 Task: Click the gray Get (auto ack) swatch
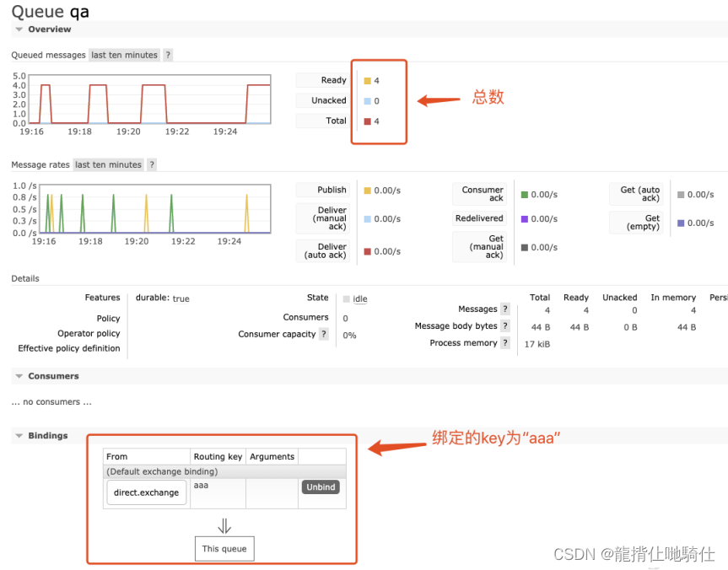(681, 195)
